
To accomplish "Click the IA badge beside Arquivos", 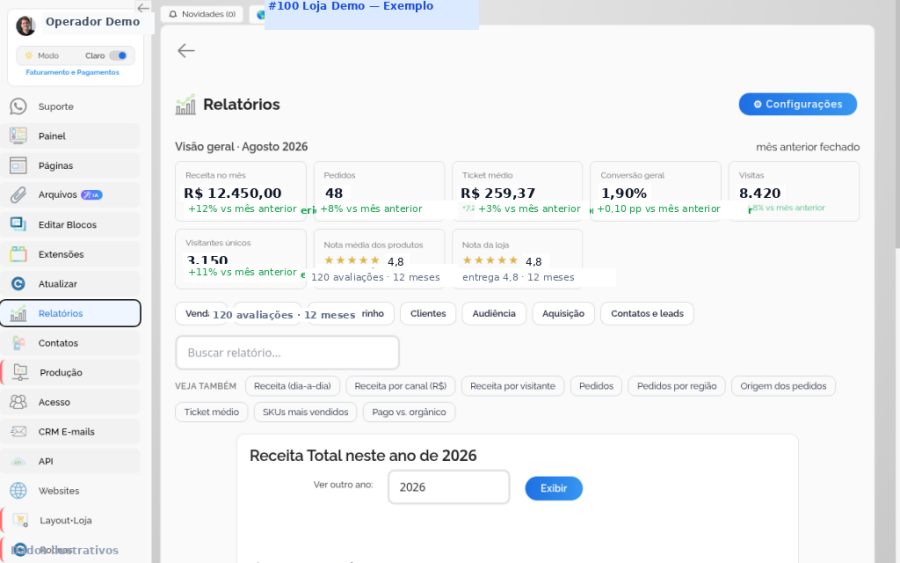I will [91, 195].
